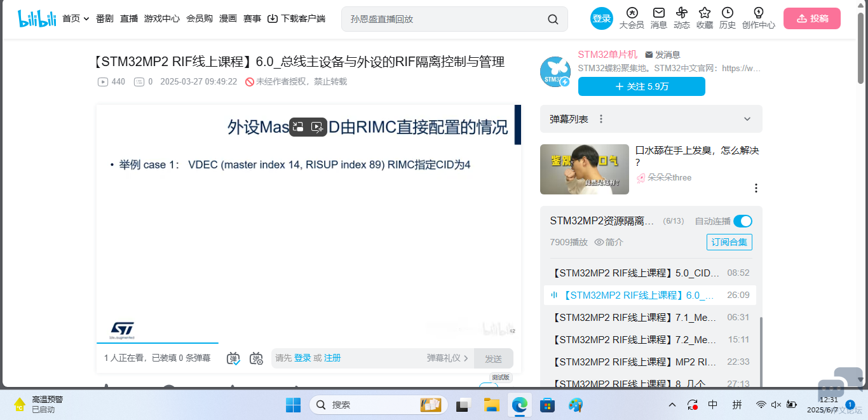Open the 首页 dropdown menu
Image resolution: width=868 pixels, height=420 pixels.
pos(76,18)
